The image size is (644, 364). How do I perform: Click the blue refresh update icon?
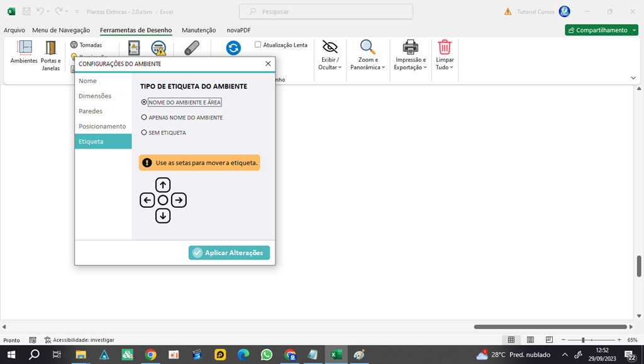click(x=233, y=48)
